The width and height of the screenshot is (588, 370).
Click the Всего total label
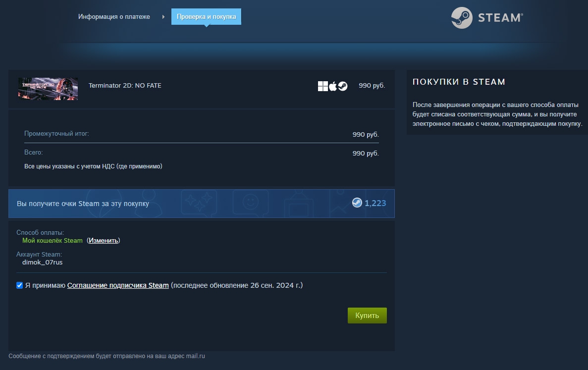33,152
